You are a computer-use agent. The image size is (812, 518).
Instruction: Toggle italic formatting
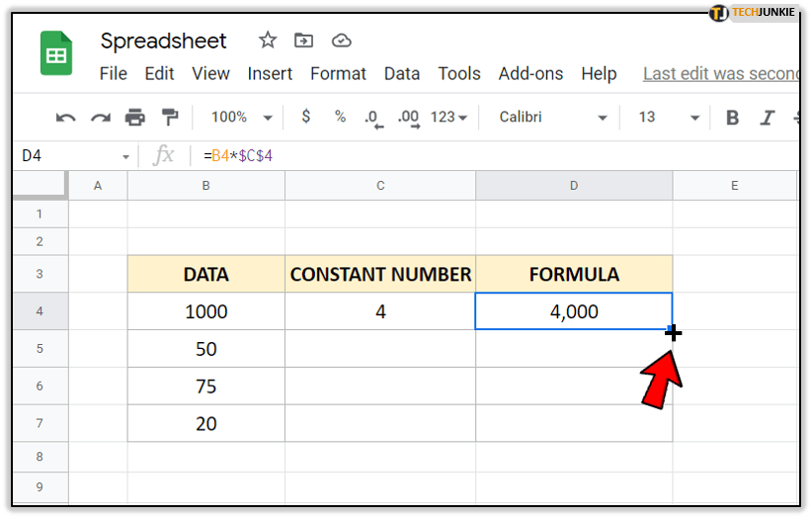click(x=766, y=118)
